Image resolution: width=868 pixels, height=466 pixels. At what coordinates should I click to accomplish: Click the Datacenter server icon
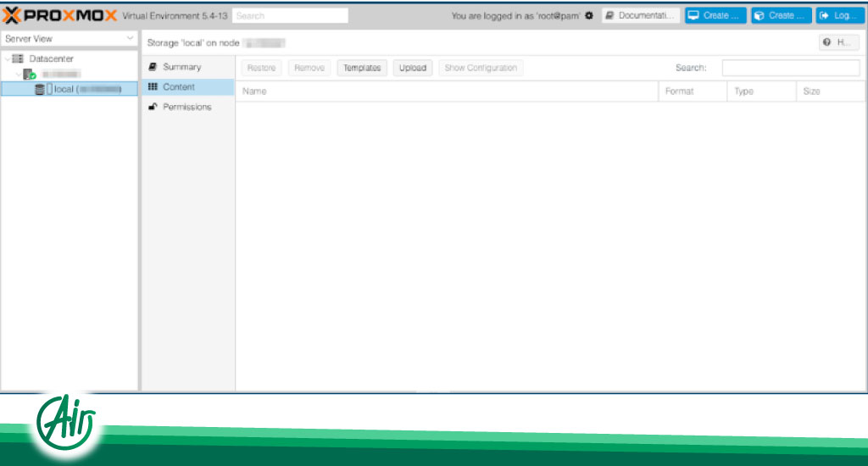18,58
